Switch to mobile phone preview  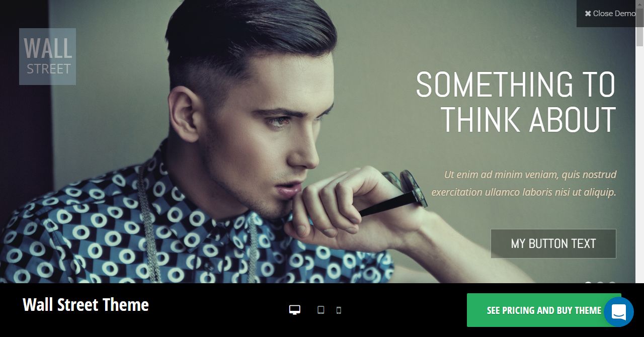pos(339,310)
